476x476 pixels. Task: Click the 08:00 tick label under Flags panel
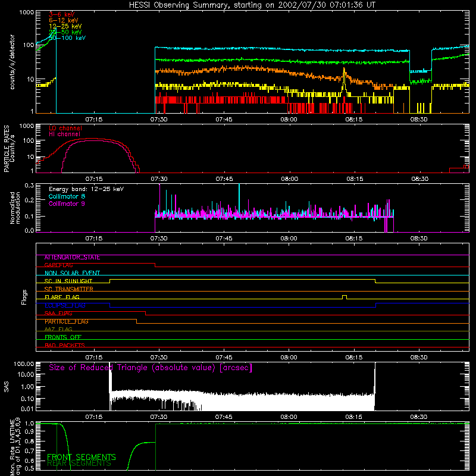pos(289,358)
